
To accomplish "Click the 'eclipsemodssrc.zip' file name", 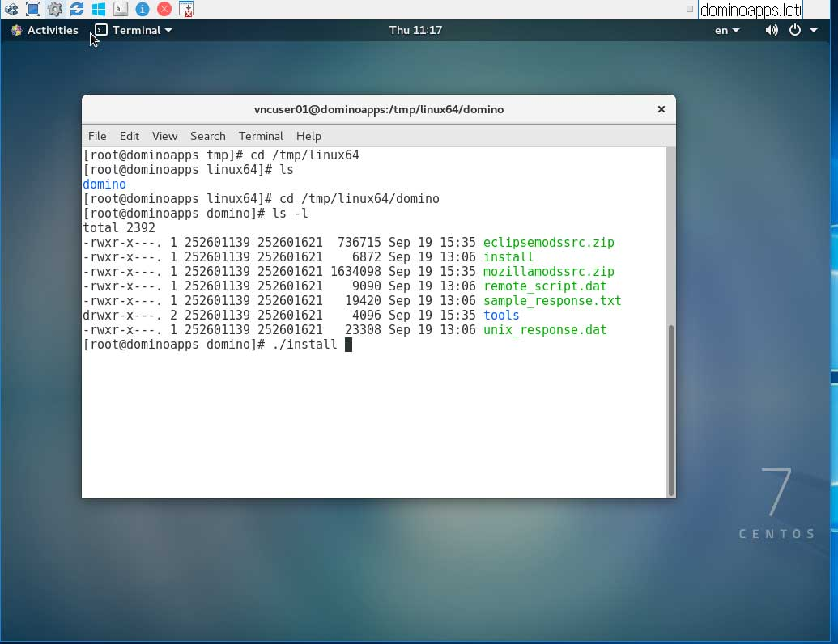I will [x=549, y=243].
